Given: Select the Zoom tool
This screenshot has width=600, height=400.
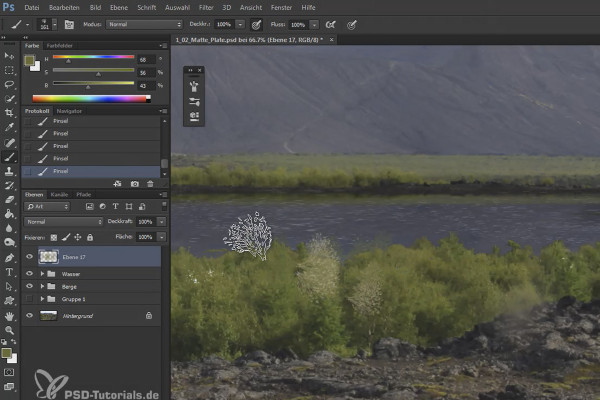Looking at the screenshot, I should coord(9,330).
